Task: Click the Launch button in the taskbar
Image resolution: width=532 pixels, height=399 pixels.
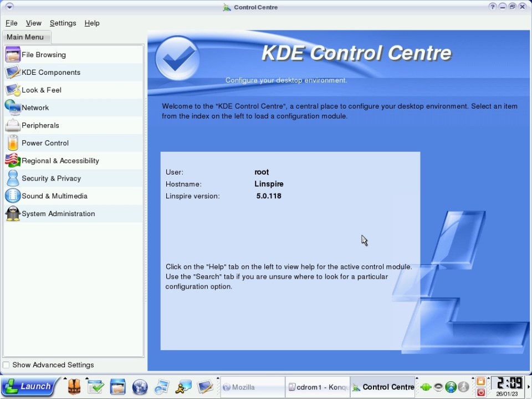Action: (29, 387)
